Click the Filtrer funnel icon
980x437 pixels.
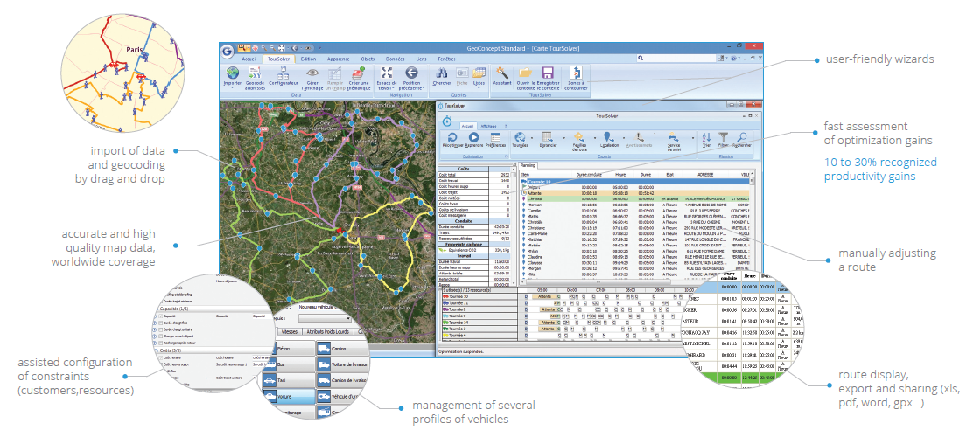[723, 138]
